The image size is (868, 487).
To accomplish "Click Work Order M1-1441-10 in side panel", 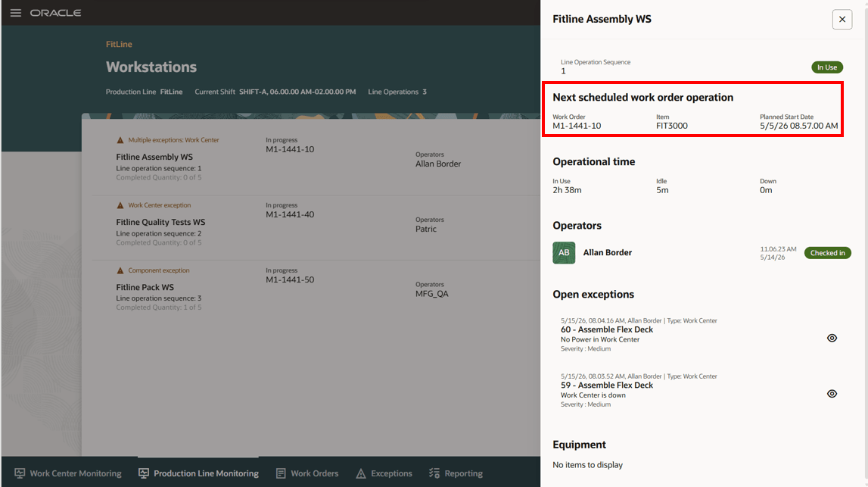I will tap(577, 126).
